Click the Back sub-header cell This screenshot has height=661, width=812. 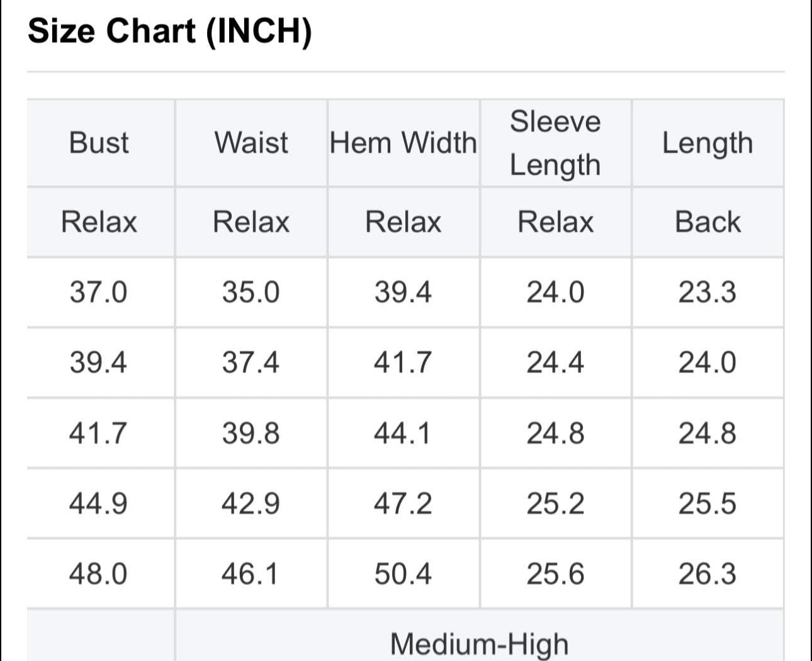coord(708,222)
